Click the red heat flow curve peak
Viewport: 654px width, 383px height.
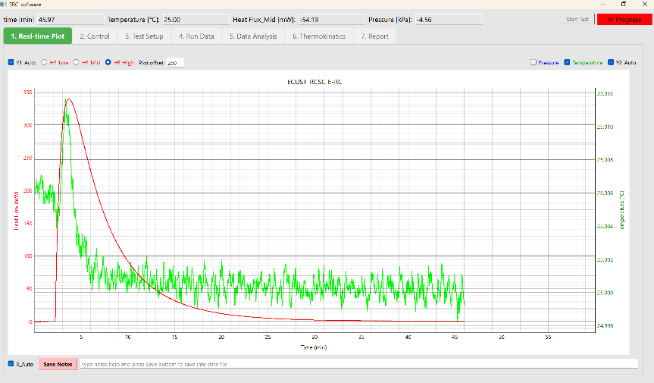68,99
